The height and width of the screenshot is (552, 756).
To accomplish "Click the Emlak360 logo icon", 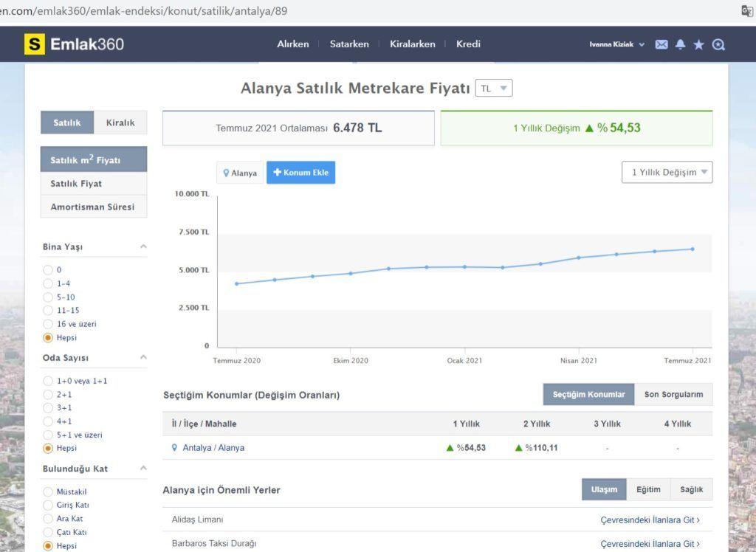I will coord(34,44).
